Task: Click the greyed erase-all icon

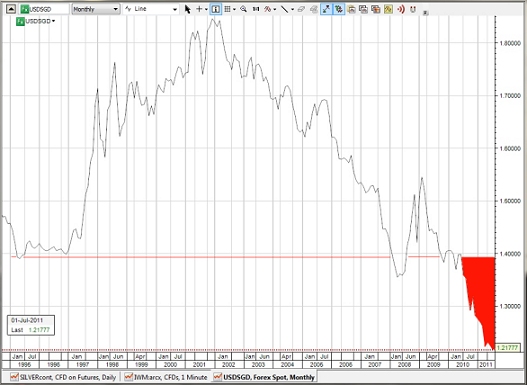Action: [314, 9]
